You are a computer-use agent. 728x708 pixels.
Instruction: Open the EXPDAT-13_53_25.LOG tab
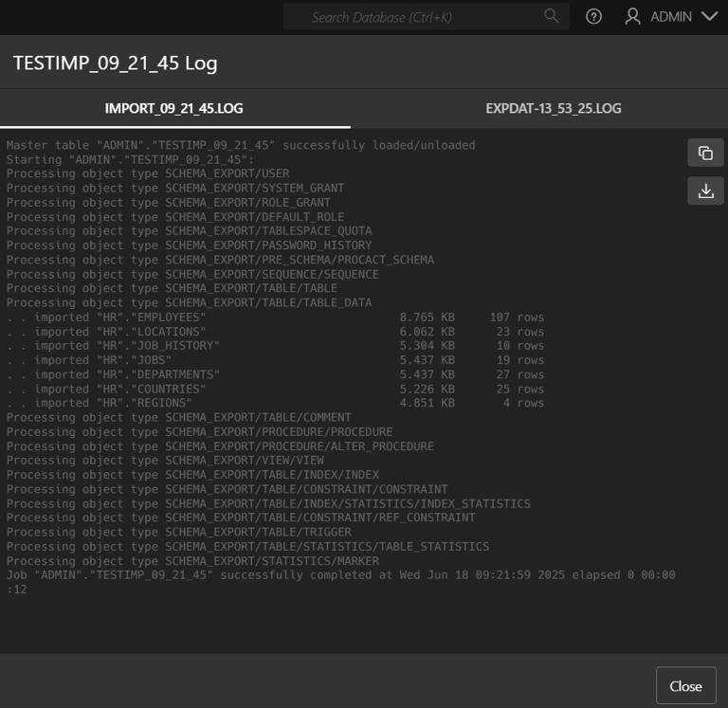tap(553, 109)
